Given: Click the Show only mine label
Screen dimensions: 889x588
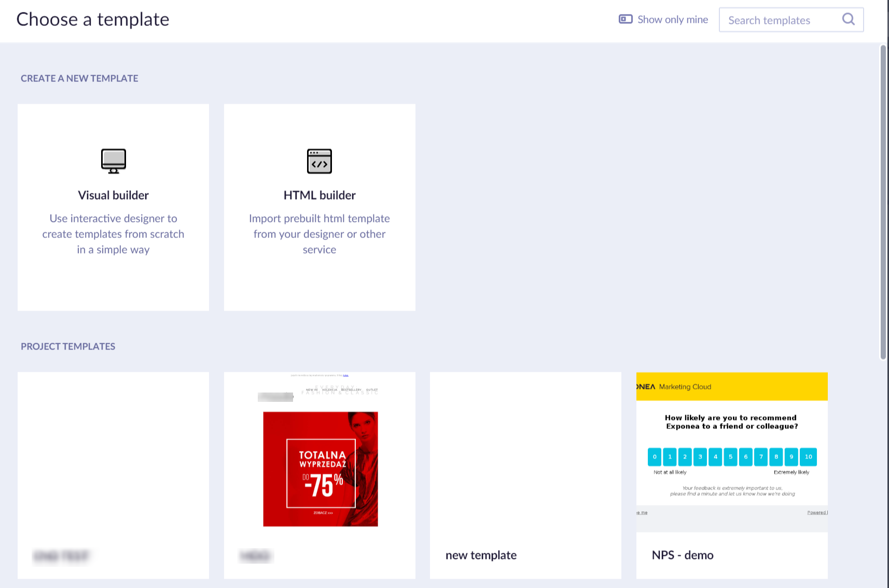Looking at the screenshot, I should click(x=673, y=19).
